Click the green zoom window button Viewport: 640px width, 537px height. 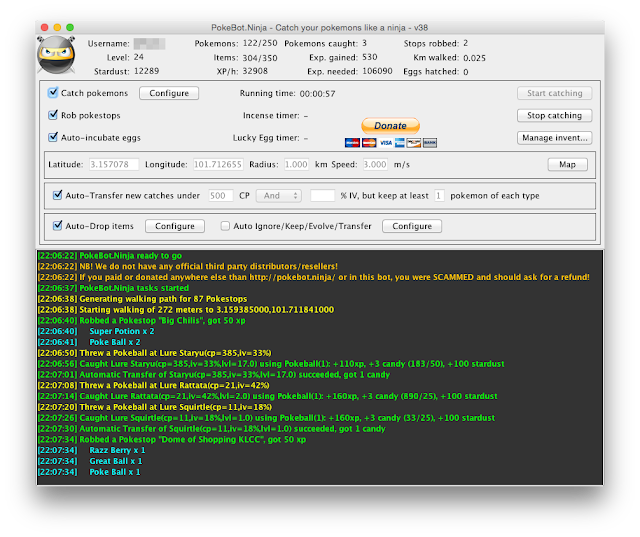click(70, 27)
